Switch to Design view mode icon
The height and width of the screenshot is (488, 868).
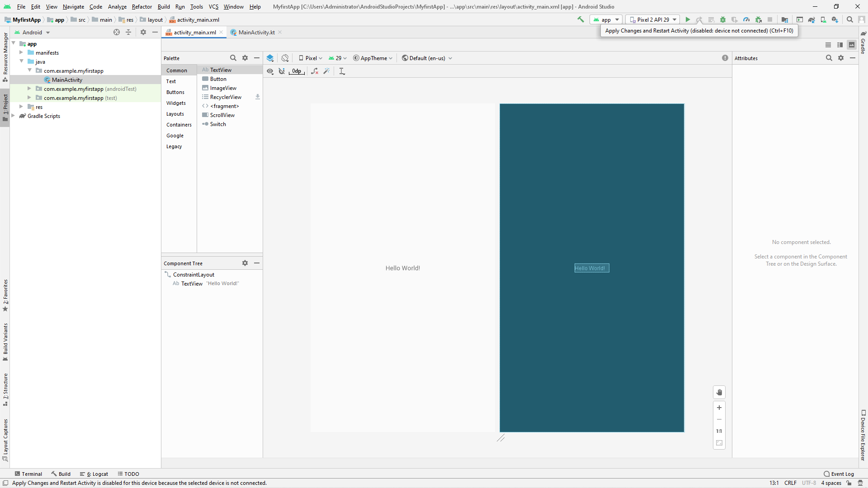pyautogui.click(x=852, y=45)
